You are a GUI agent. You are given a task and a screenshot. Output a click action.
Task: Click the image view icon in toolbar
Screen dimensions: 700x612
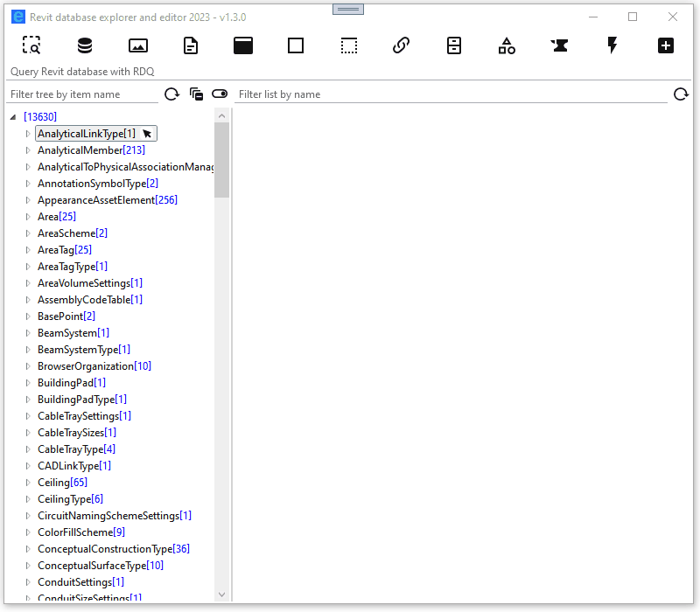tap(138, 45)
